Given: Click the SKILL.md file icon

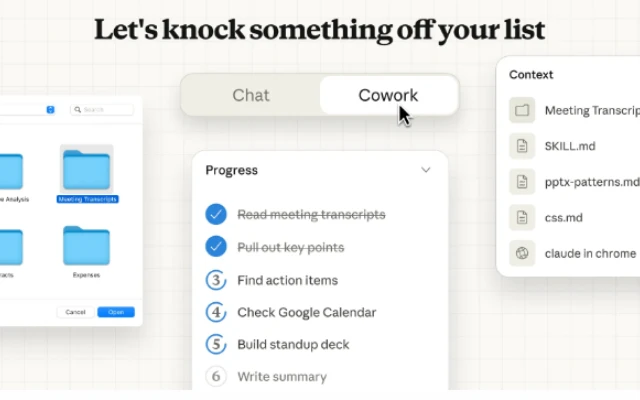Looking at the screenshot, I should pyautogui.click(x=522, y=146).
